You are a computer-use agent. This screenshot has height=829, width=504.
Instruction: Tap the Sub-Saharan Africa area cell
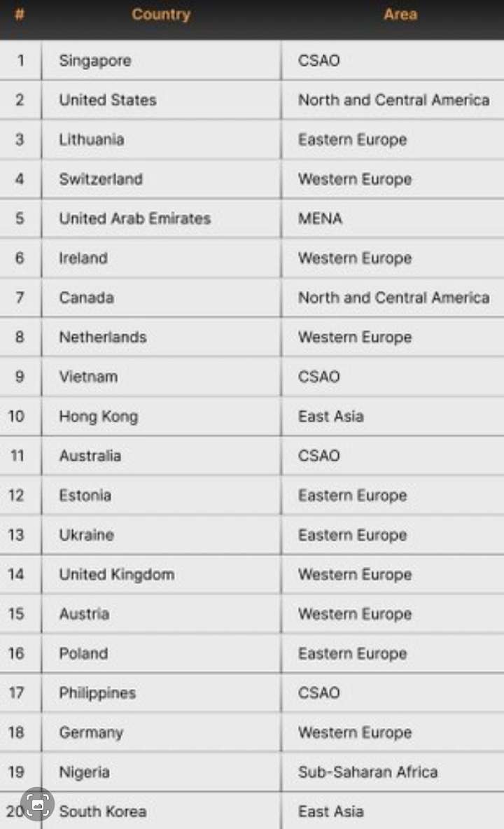pyautogui.click(x=367, y=772)
